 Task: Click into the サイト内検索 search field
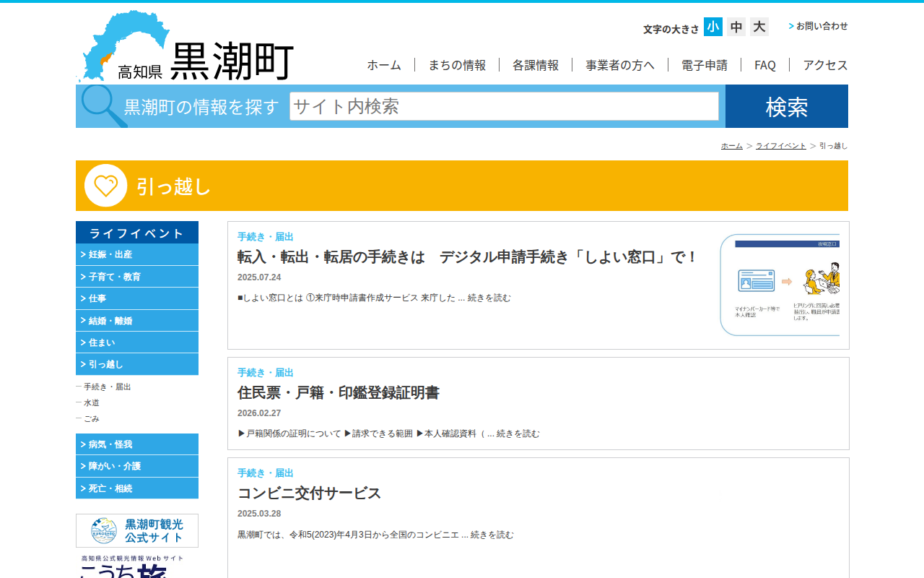[x=504, y=106]
